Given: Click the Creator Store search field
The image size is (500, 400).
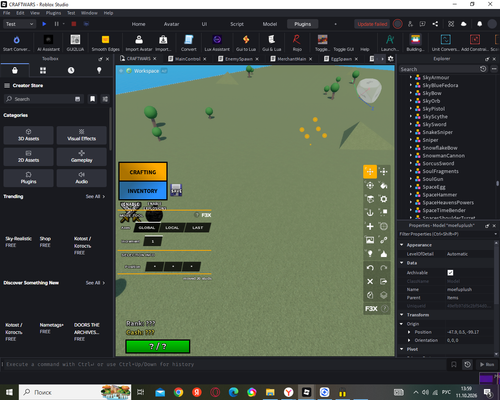Looking at the screenshot, I should (43, 99).
